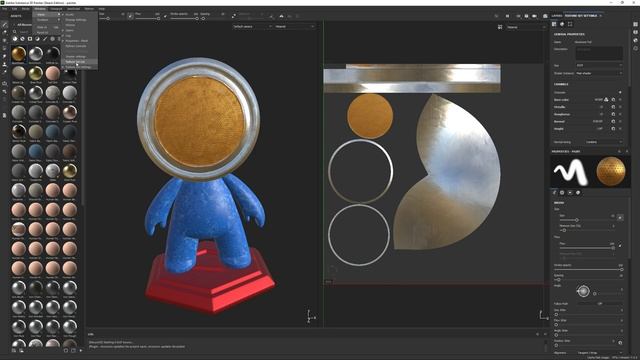Click the Description text field
640x360 pixels.
coord(599,53)
